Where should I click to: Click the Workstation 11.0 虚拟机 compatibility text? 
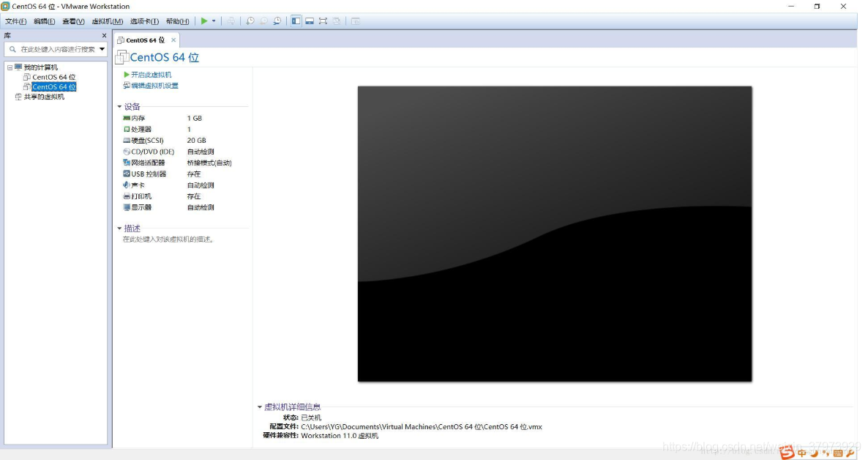click(340, 436)
